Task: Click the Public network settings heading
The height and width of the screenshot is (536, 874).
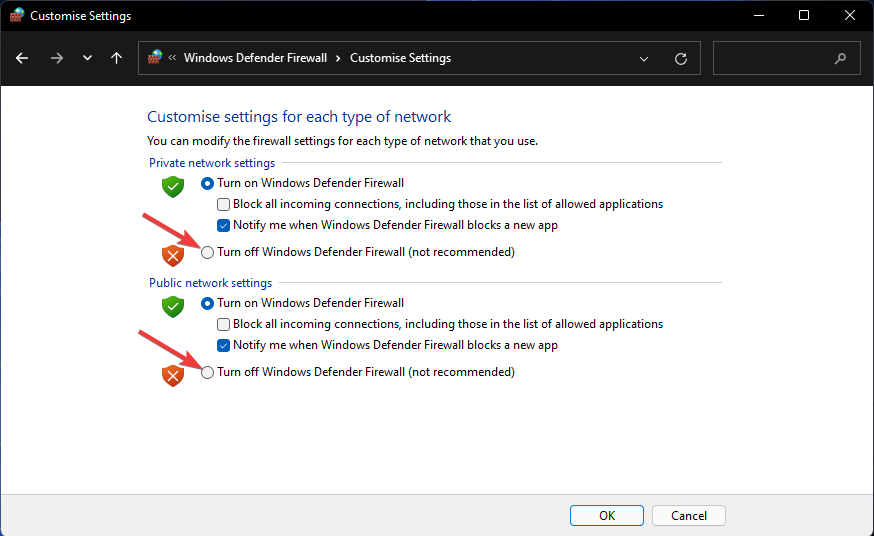Action: pyautogui.click(x=210, y=282)
